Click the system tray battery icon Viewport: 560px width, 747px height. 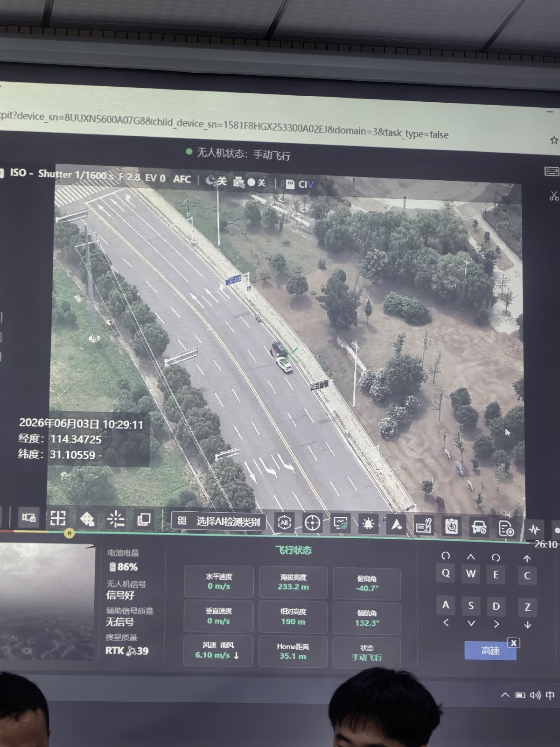520,696
